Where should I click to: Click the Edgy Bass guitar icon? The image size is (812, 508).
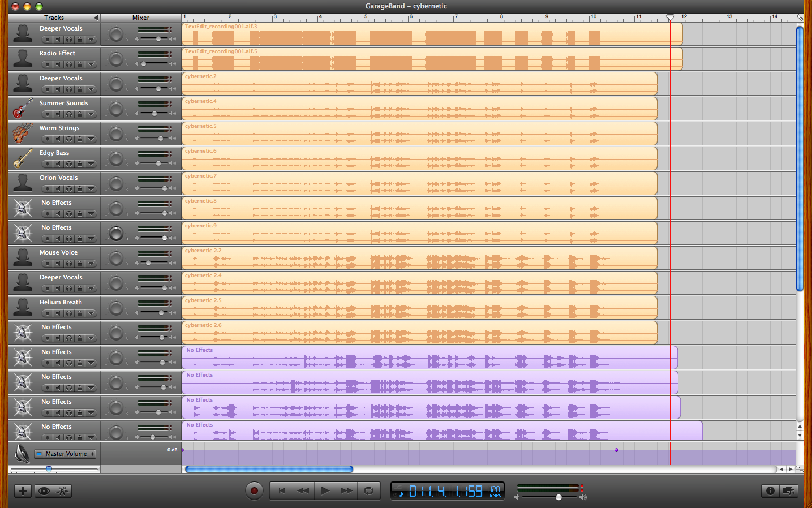pyautogui.click(x=23, y=158)
